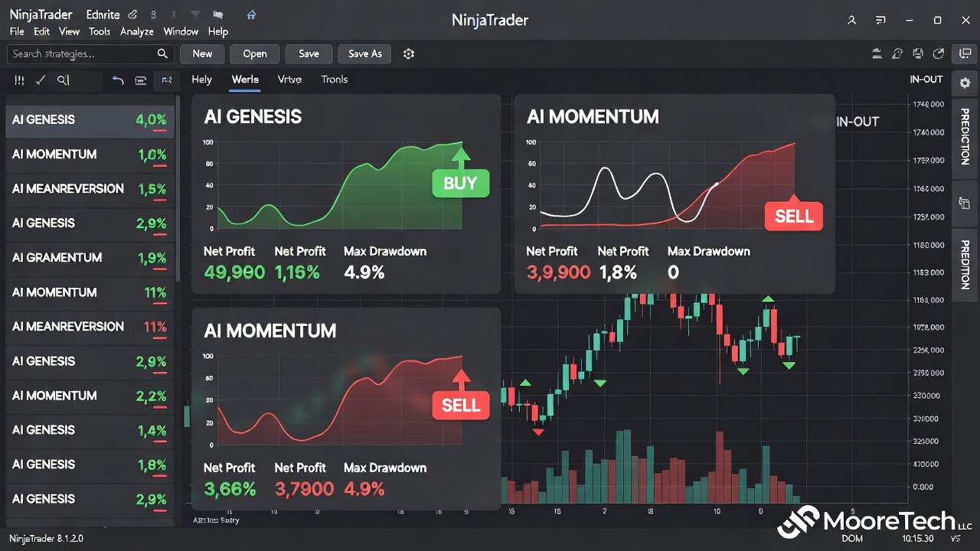The height and width of the screenshot is (551, 980).
Task: Select the settings gear next to Save As
Action: (408, 54)
